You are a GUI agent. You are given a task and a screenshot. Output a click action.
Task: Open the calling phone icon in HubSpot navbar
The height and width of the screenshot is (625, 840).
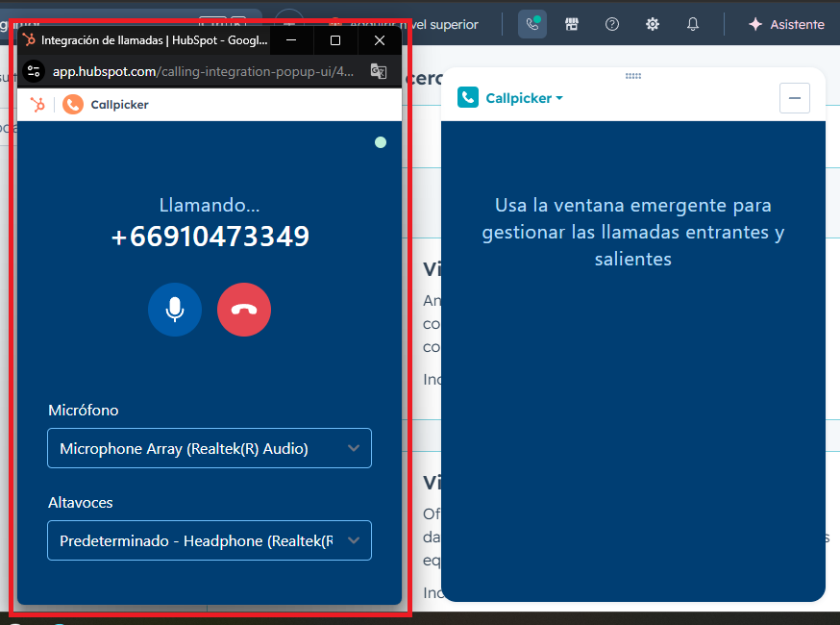click(x=531, y=24)
